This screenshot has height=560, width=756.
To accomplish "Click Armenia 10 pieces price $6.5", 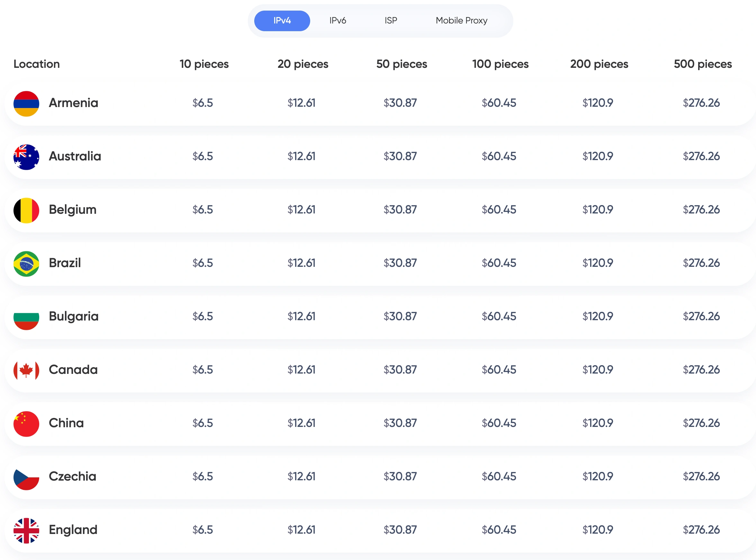I will (203, 103).
